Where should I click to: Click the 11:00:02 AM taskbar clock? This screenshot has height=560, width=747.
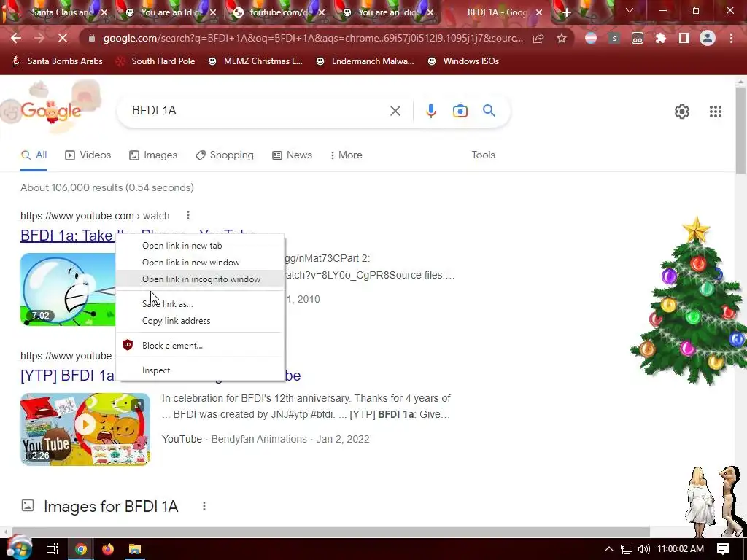(x=681, y=549)
